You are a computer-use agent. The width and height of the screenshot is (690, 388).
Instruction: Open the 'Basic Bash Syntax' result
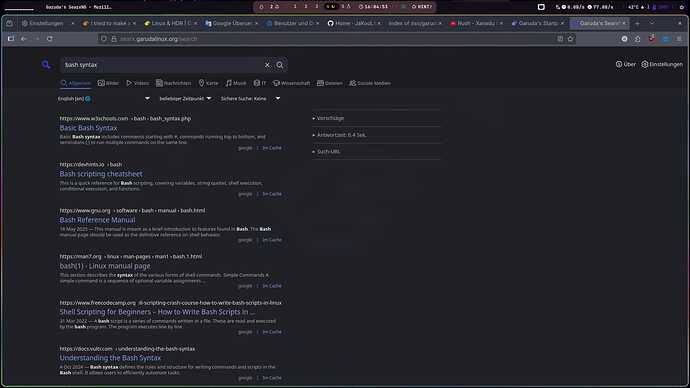click(x=88, y=128)
